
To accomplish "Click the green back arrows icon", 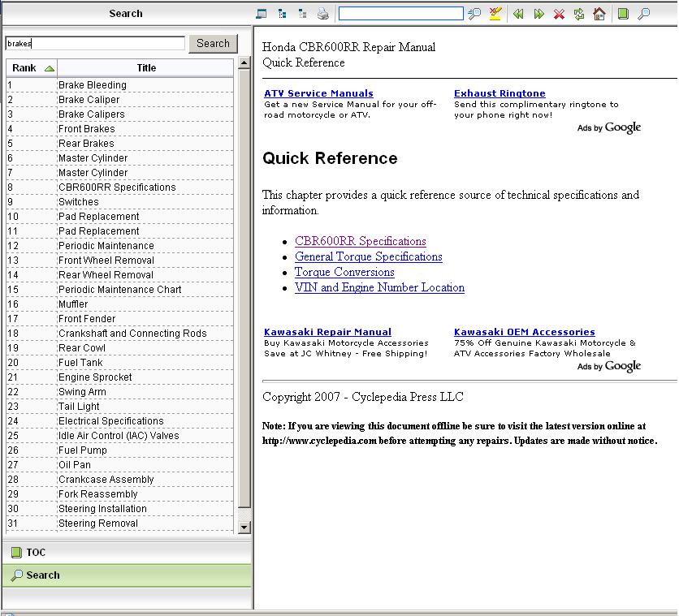I will click(518, 14).
